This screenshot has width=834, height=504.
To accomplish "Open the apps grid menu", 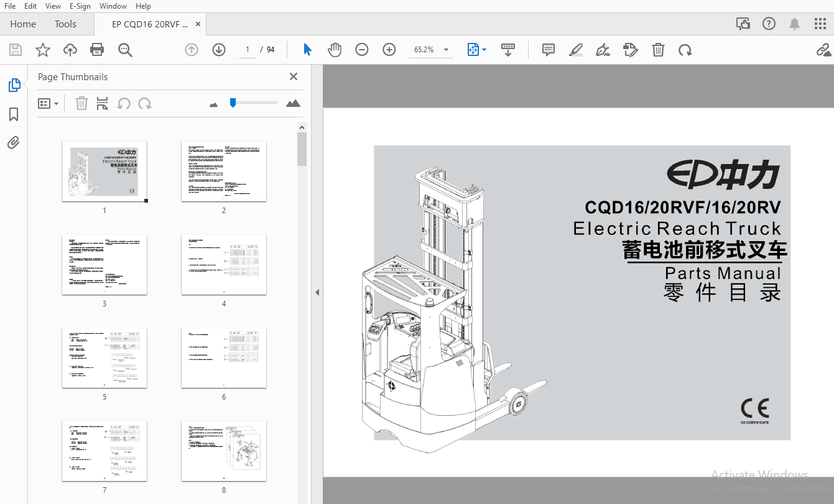I will [820, 24].
